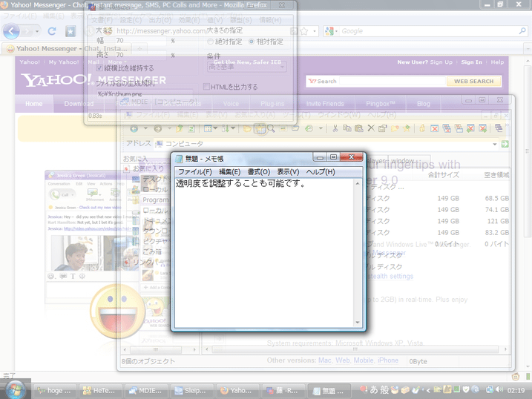Click the bookmark star in Firefox address bar
This screenshot has width=532, height=399.
click(304, 32)
